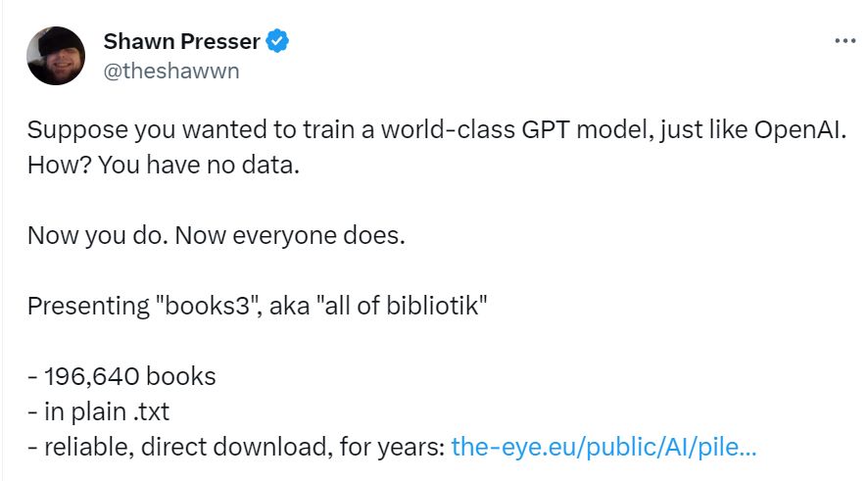Click the blue verified checkmark badge
868x481 pixels.
(x=277, y=41)
